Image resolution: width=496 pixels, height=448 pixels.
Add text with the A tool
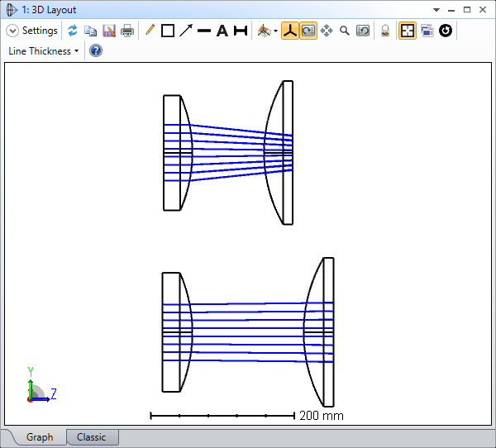tap(222, 31)
